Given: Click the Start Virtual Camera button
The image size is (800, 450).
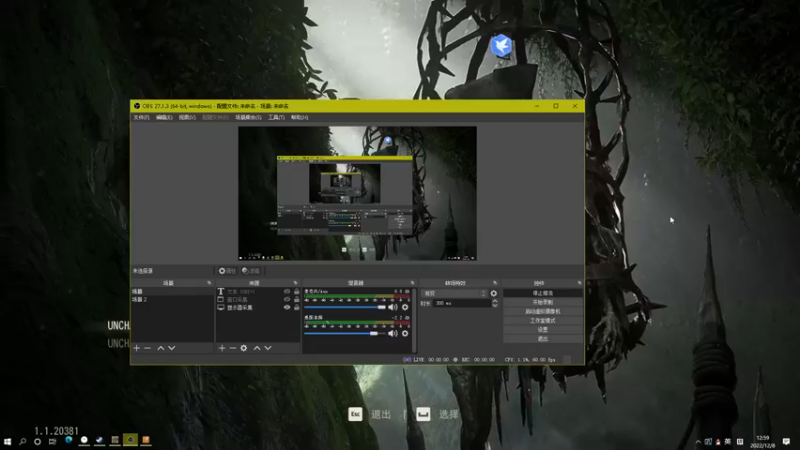Looking at the screenshot, I should coord(543,312).
